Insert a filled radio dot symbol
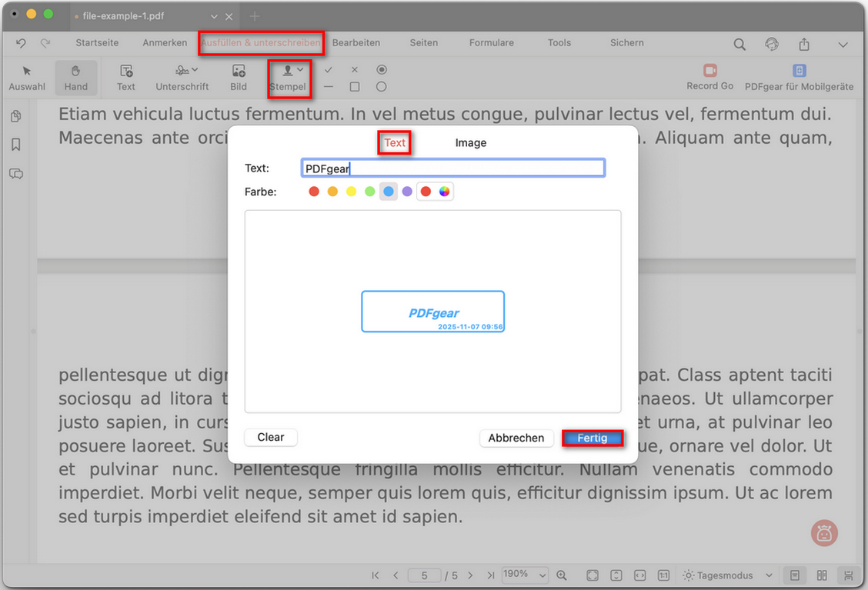 (382, 70)
